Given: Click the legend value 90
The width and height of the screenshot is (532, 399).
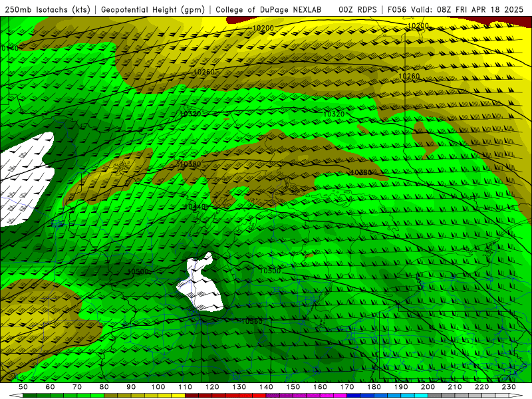Looking at the screenshot, I should [131, 387].
